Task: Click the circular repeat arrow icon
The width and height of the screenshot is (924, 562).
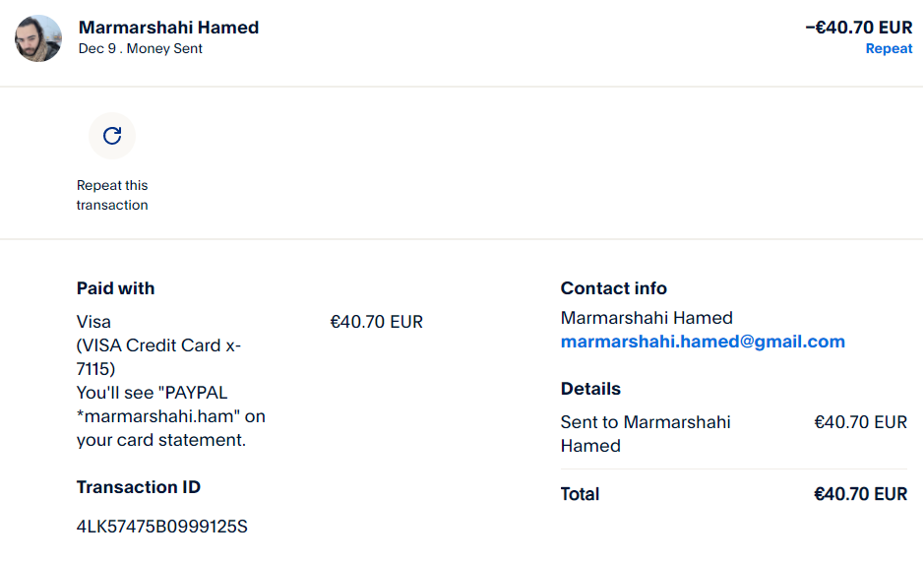Action: pyautogui.click(x=112, y=136)
